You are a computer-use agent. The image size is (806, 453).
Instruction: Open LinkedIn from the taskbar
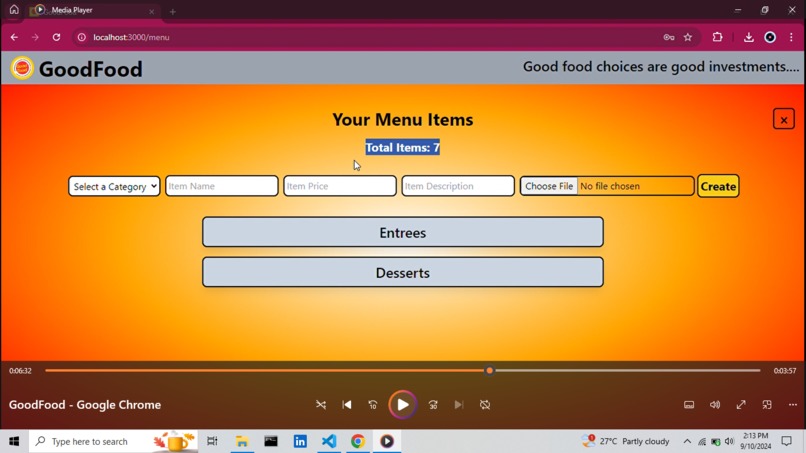[x=300, y=441]
